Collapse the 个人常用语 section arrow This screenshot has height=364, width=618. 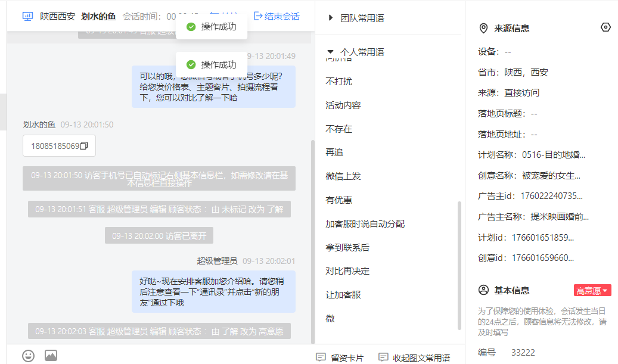point(331,52)
